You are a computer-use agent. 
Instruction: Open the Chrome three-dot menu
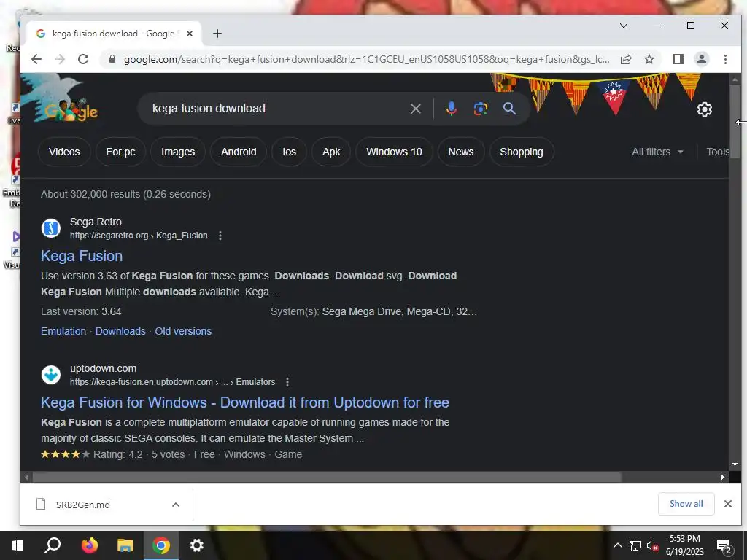[x=725, y=59]
